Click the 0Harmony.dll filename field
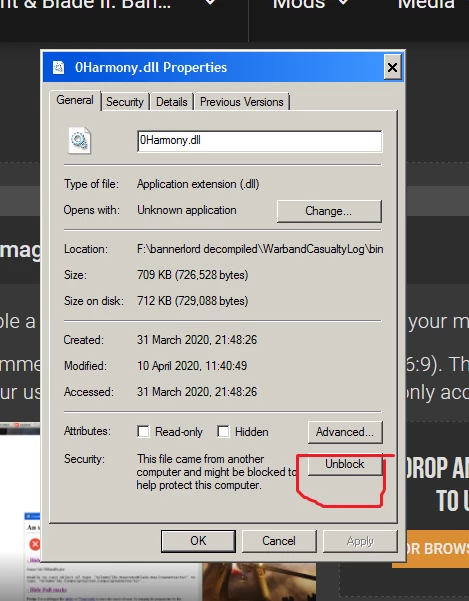 tap(259, 141)
